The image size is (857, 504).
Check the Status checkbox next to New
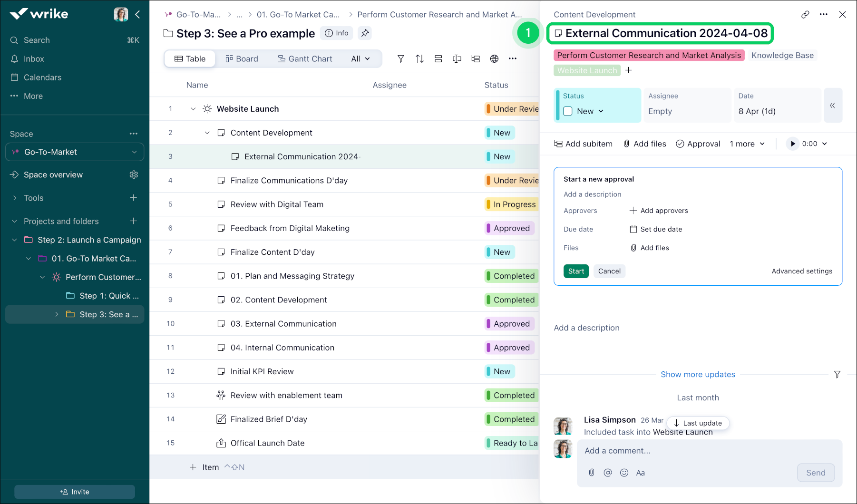coord(567,111)
